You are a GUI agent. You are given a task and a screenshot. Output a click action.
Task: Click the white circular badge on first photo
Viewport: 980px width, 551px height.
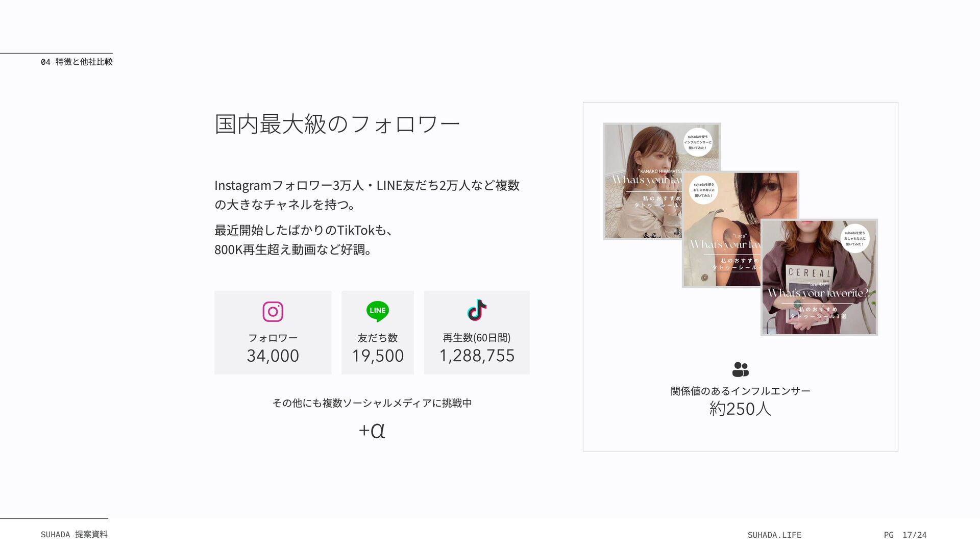[698, 142]
